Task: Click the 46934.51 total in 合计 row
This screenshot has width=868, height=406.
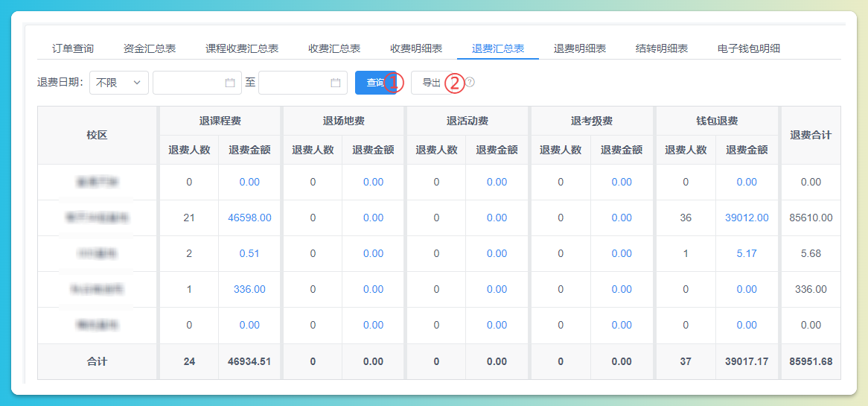Action: pos(249,362)
